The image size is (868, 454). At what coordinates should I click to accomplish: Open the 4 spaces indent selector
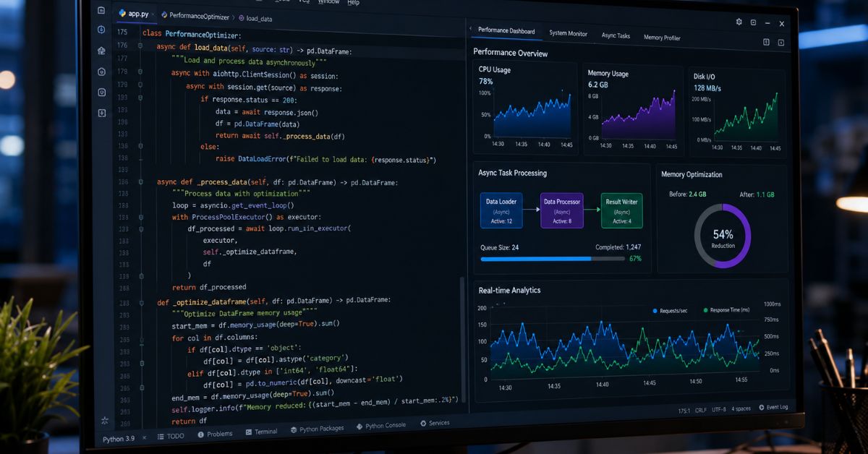click(x=741, y=408)
